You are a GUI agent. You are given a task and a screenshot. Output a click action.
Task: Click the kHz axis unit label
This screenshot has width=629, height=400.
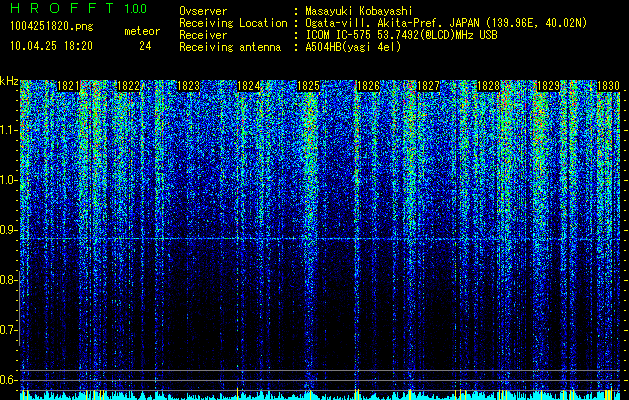9,81
